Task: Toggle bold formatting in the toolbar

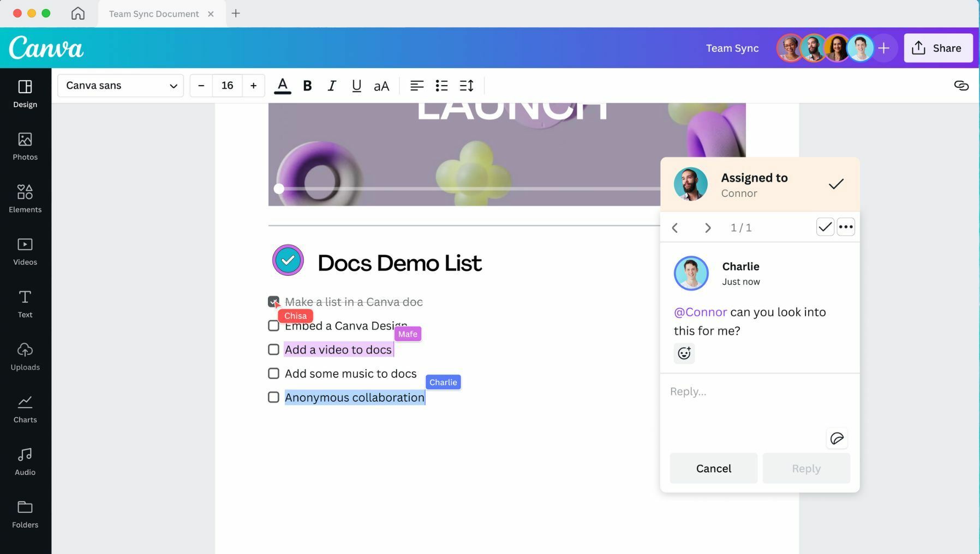Action: pyautogui.click(x=307, y=86)
